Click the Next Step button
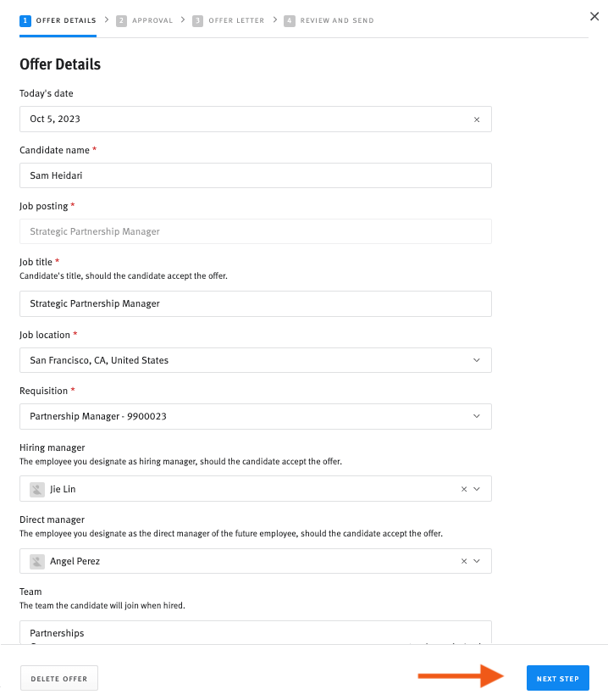 click(557, 677)
